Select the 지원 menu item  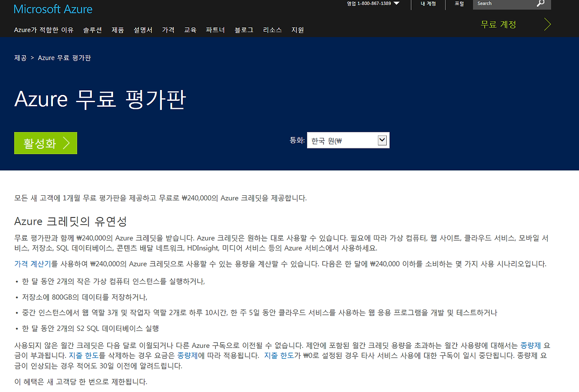[298, 30]
